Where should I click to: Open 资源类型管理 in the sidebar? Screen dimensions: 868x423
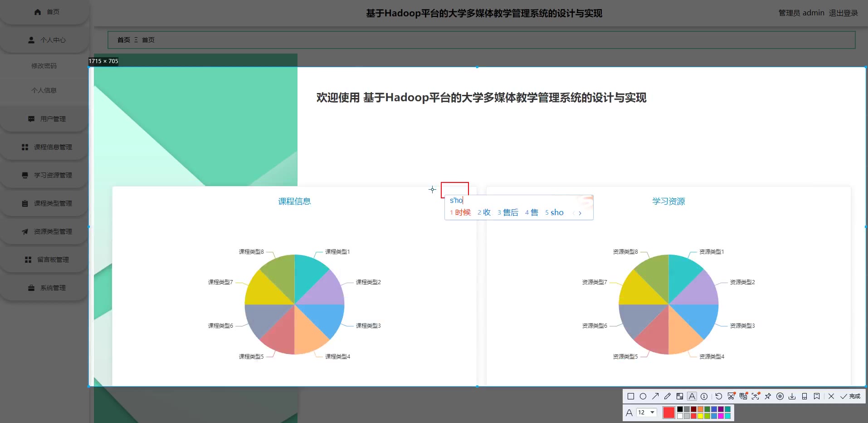click(44, 231)
